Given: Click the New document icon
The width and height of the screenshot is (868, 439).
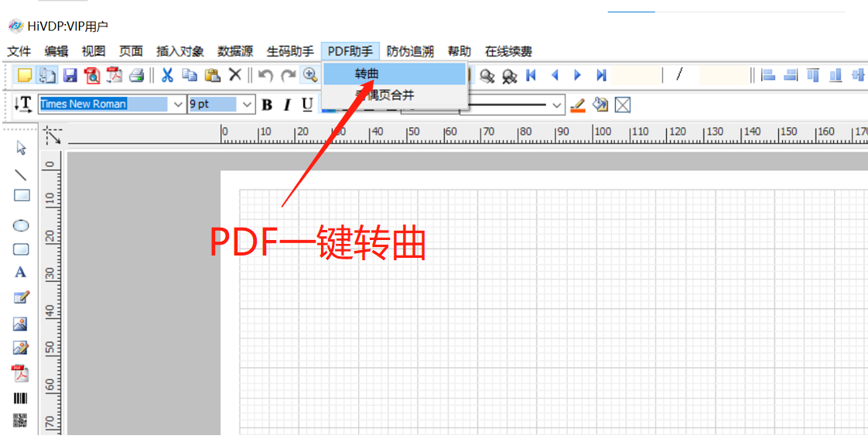Looking at the screenshot, I should (x=25, y=75).
